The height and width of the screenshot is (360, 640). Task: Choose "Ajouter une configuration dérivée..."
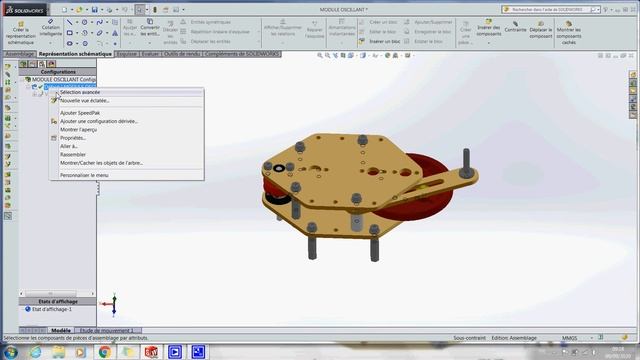(x=127, y=121)
